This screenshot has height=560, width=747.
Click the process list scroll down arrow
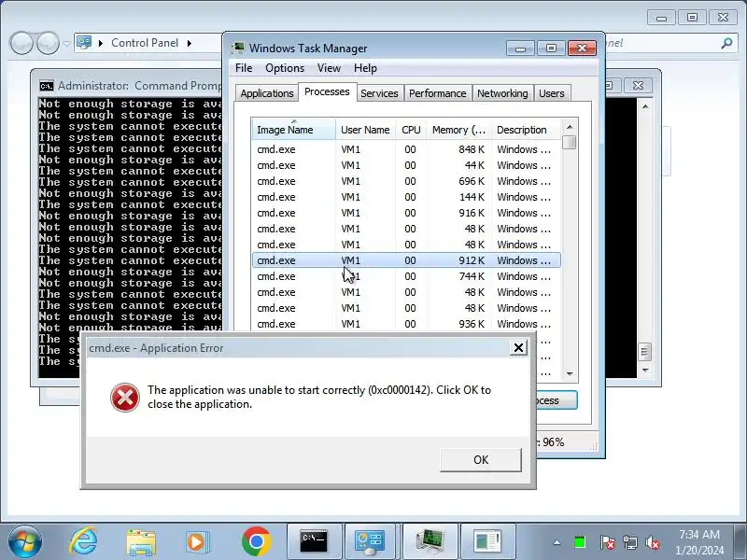click(570, 374)
